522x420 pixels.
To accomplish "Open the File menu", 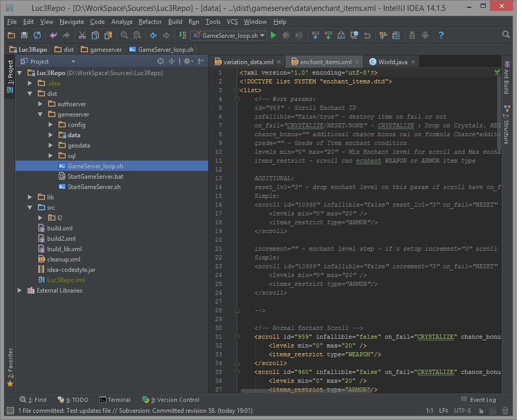I will [x=11, y=22].
